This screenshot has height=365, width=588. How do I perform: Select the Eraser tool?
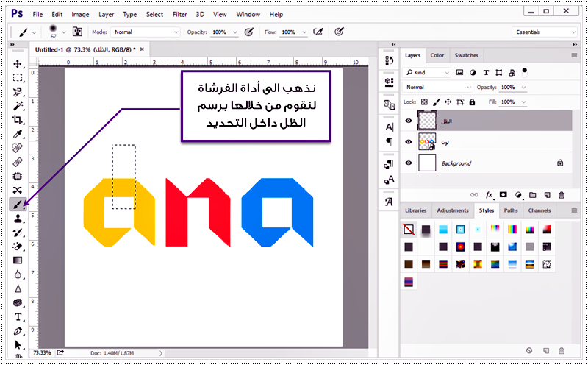(x=18, y=247)
